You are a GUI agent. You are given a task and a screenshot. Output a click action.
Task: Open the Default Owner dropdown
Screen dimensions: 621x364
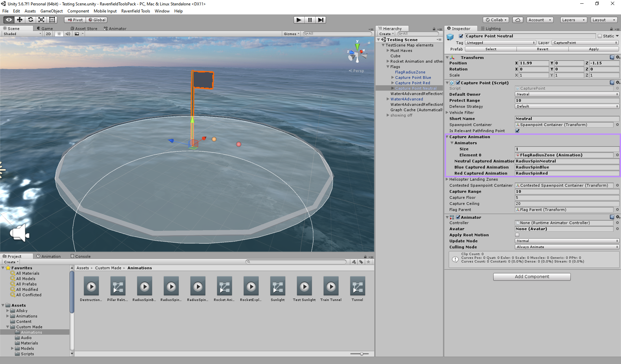click(x=567, y=94)
